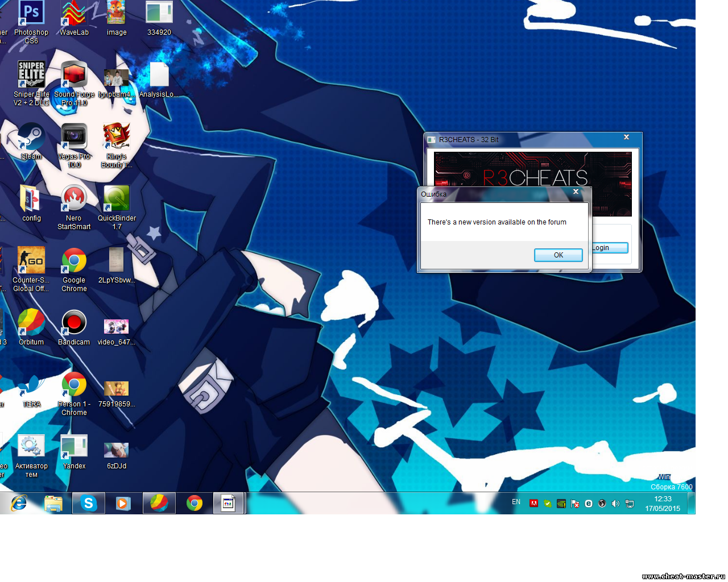728x582 pixels.
Task: Open volume control speaker icon
Action: coord(615,504)
